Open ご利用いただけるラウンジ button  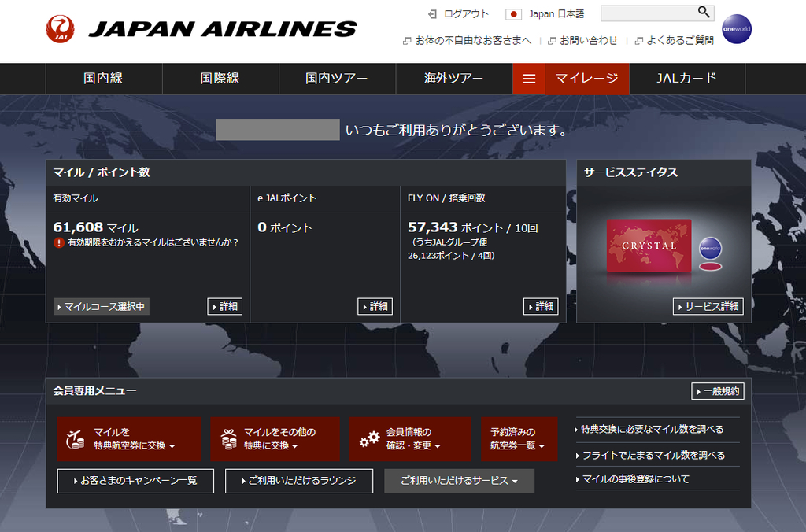click(299, 481)
